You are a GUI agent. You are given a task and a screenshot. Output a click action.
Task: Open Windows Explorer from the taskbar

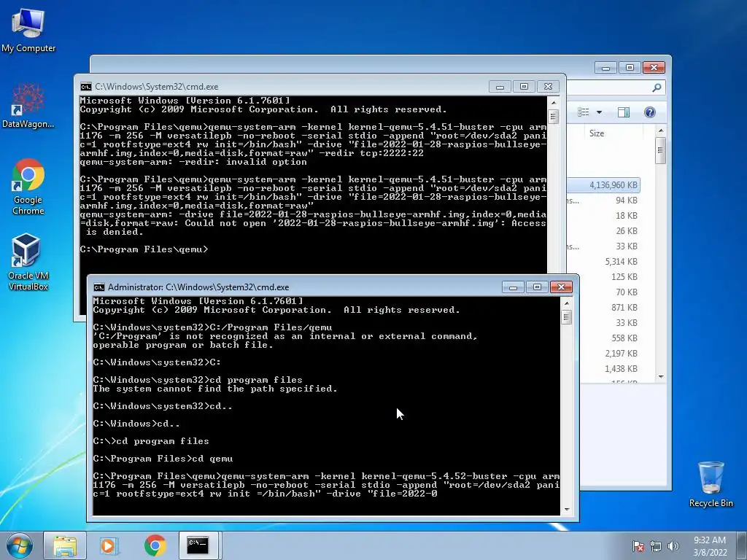65,545
